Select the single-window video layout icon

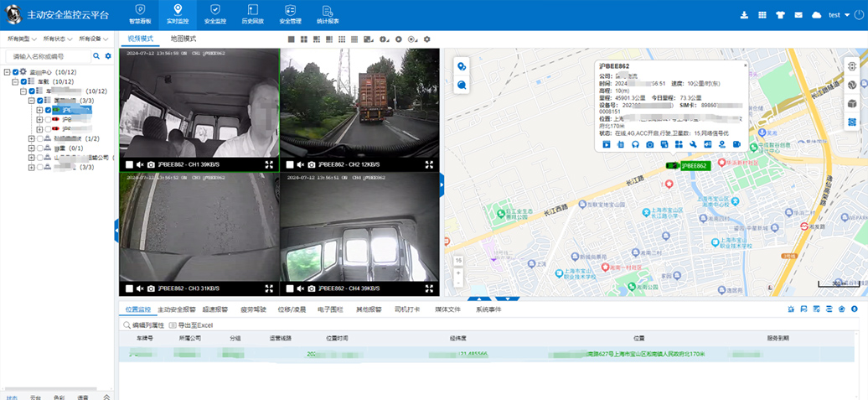pyautogui.click(x=291, y=39)
